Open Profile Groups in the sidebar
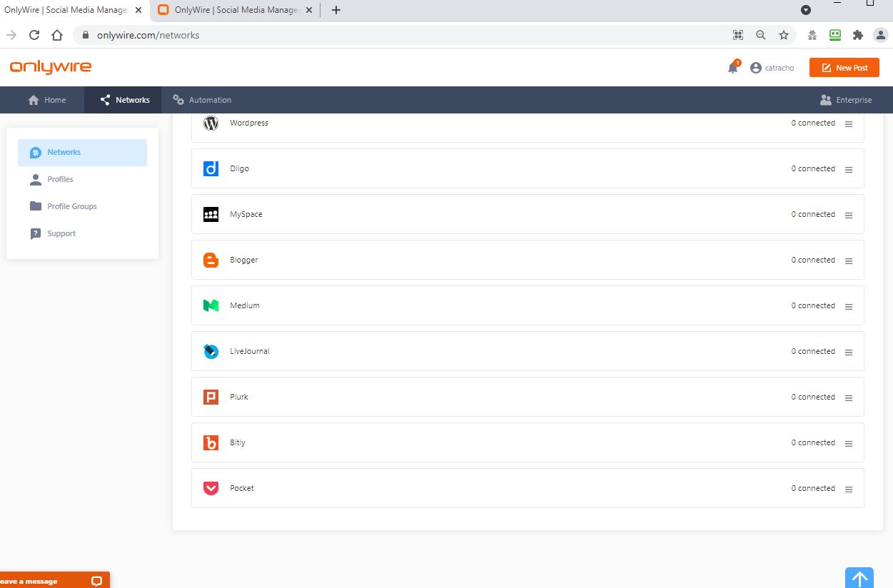This screenshot has height=588, width=893. 71,206
